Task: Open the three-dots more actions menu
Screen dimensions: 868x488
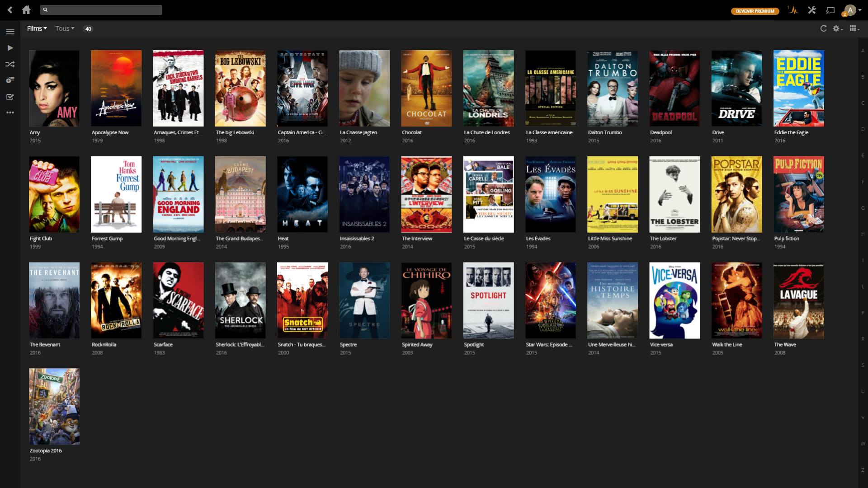Action: (10, 113)
